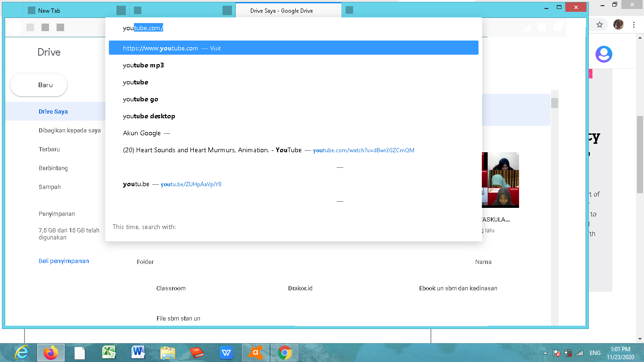Viewport: 644px width, 362px height.
Task: Open Avast antivirus from the taskbar
Action: (x=256, y=353)
